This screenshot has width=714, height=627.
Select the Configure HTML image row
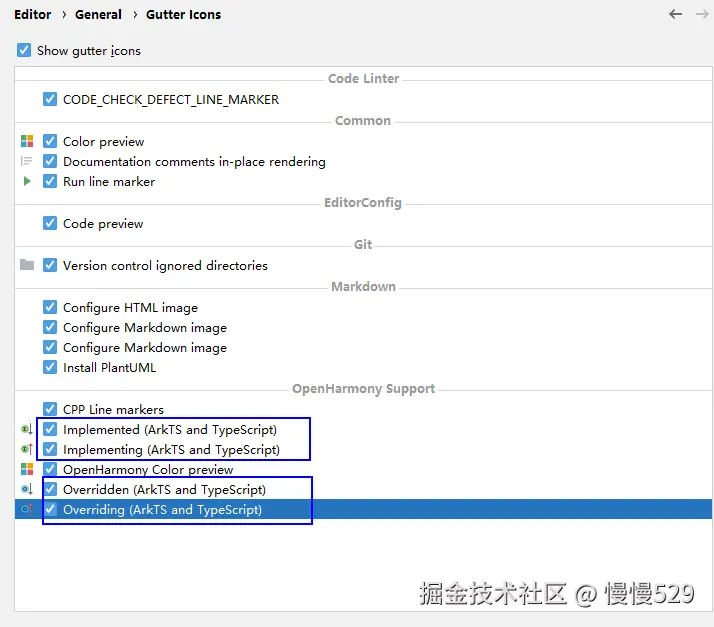(363, 307)
